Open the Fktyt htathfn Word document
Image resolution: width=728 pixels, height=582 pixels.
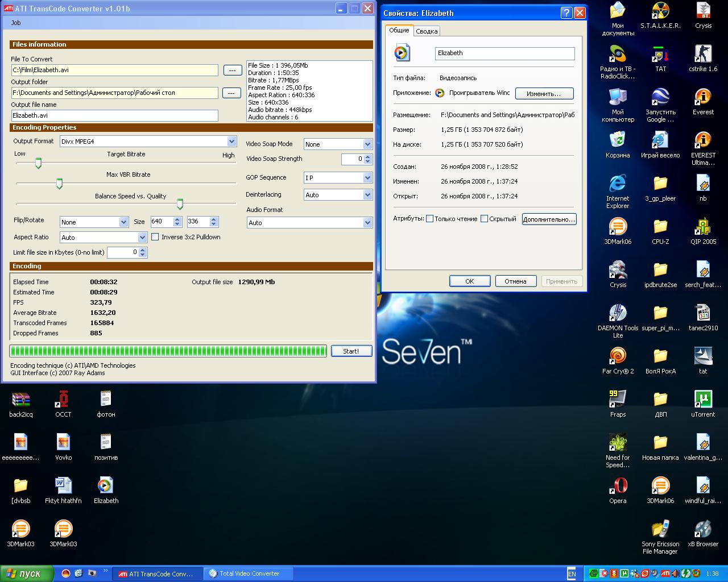pyautogui.click(x=63, y=486)
